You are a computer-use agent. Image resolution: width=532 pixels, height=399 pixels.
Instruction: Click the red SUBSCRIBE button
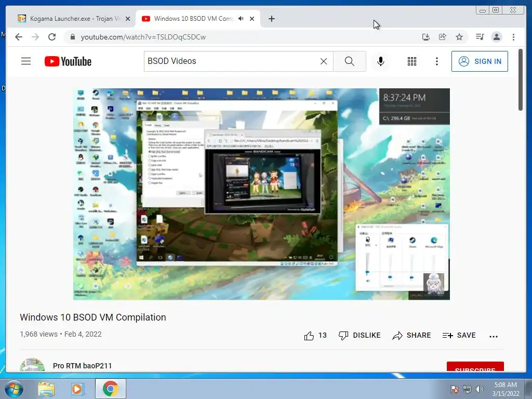point(475,367)
